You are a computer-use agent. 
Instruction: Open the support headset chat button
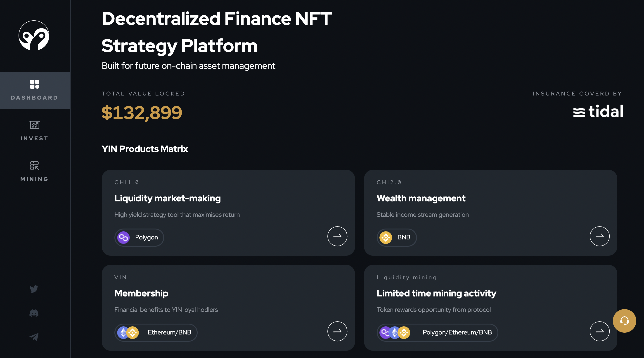(624, 321)
